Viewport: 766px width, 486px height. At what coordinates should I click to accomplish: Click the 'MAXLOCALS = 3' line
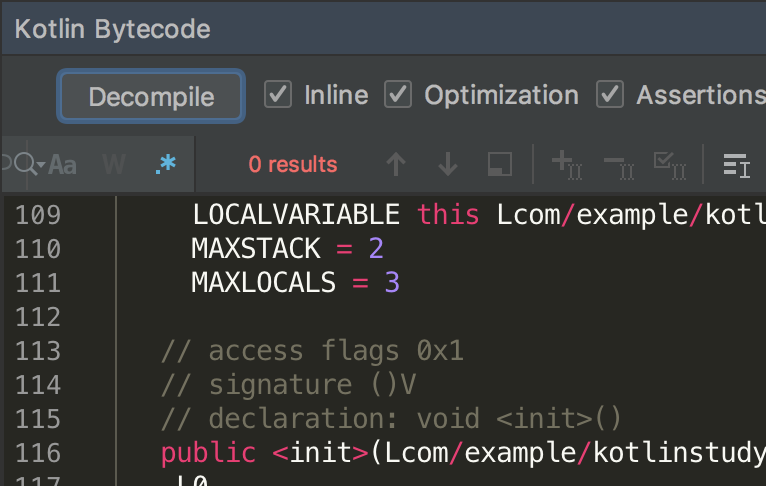pos(296,283)
